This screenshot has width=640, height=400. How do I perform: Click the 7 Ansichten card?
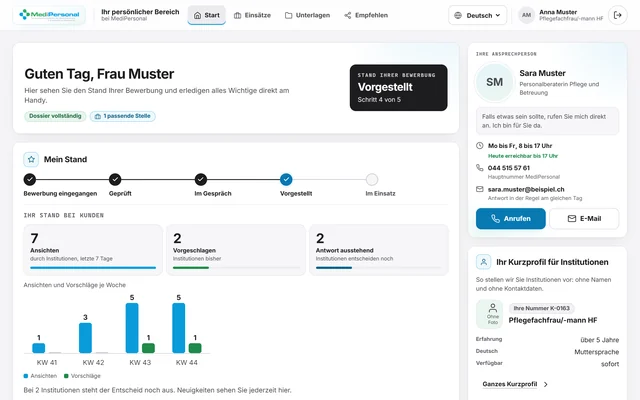(93, 250)
